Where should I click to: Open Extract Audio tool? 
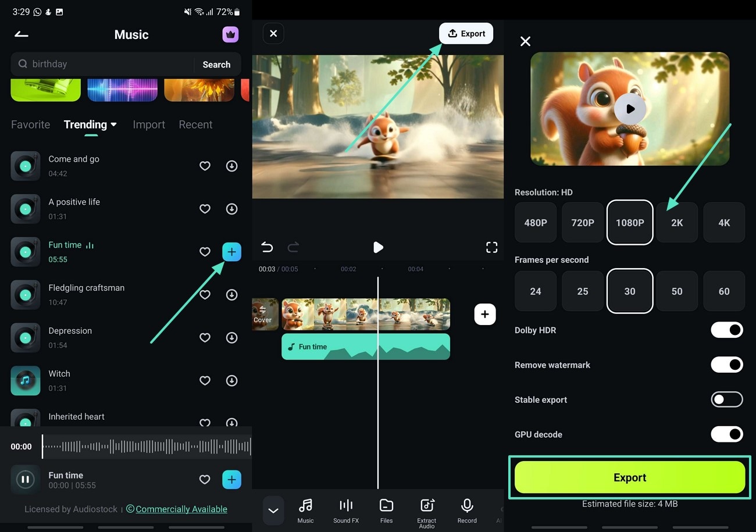pyautogui.click(x=427, y=513)
